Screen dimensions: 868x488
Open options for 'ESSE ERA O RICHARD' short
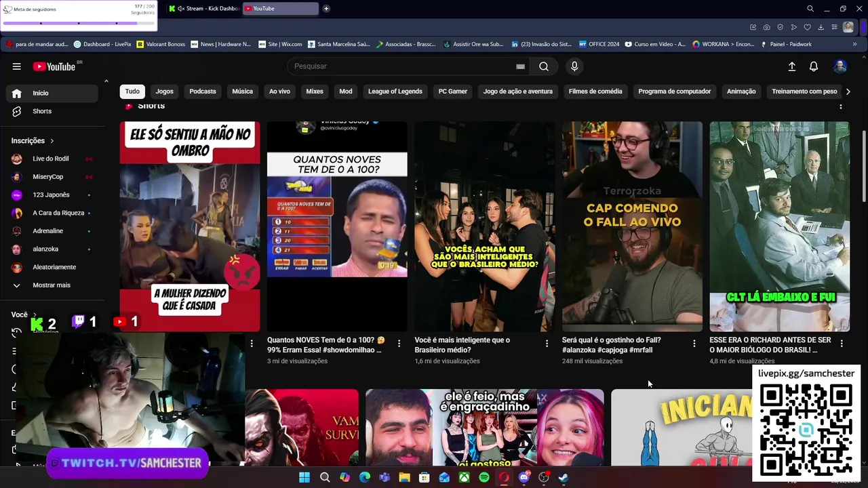pos(842,344)
